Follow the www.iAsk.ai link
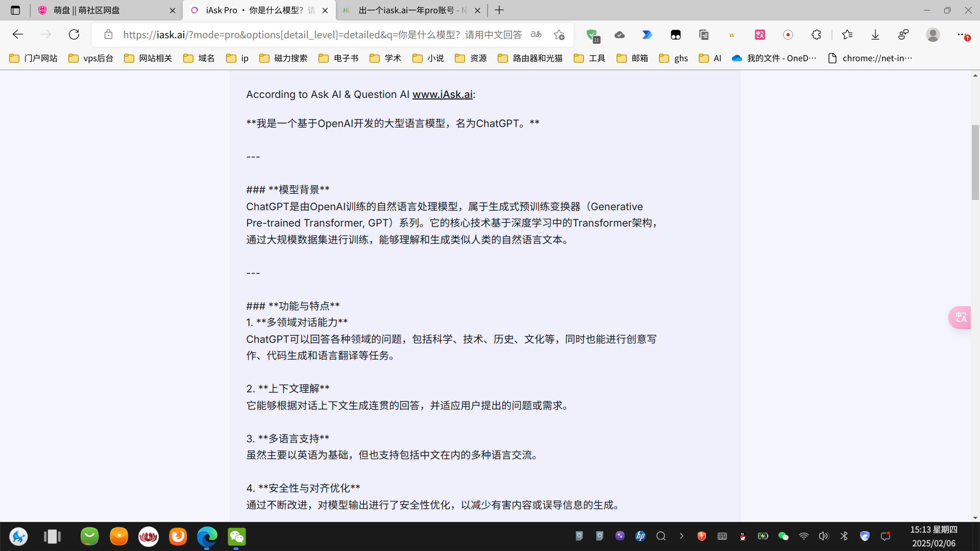The image size is (980, 551). click(x=443, y=94)
